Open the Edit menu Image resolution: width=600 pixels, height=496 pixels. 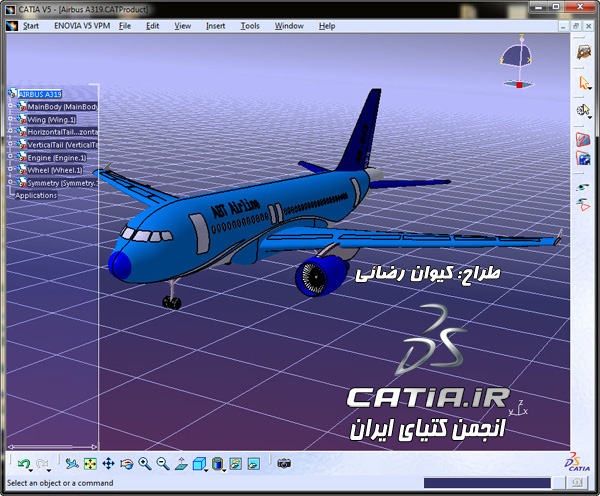[152, 26]
